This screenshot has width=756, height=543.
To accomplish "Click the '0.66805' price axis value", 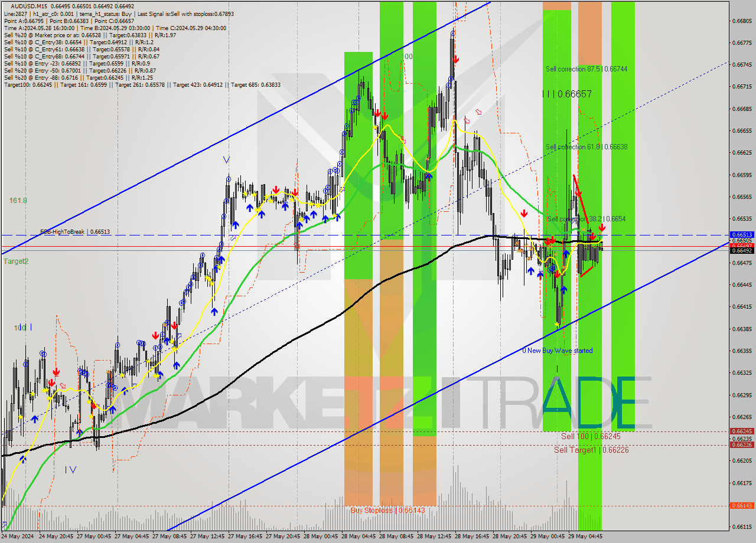I will tap(742, 21).
